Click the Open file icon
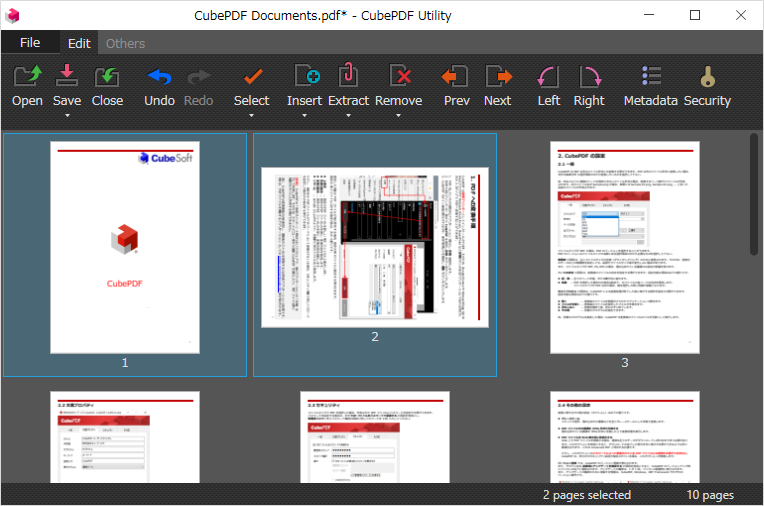 click(27, 78)
